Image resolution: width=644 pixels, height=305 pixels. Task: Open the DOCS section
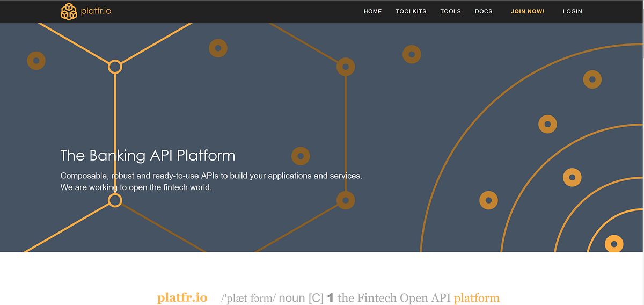coord(484,11)
